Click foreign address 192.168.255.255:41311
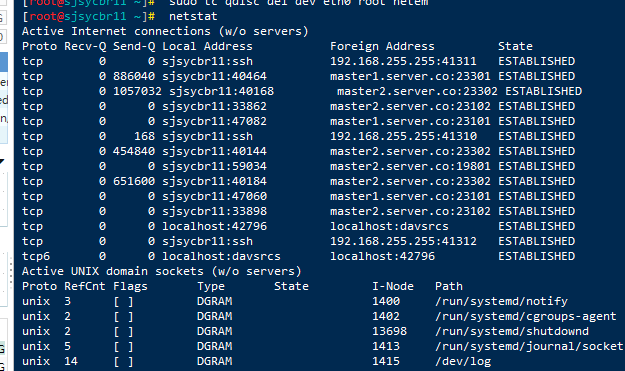 [403, 61]
